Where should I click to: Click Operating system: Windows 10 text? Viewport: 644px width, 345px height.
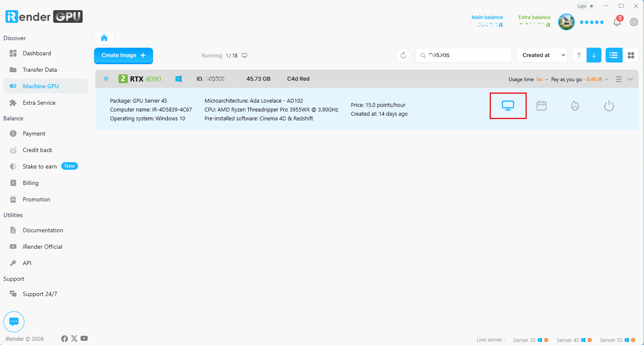[x=148, y=119]
